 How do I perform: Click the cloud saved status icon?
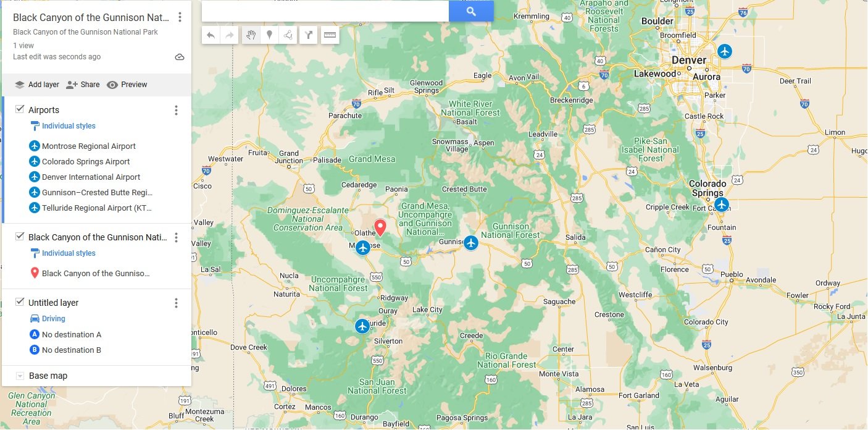[180, 57]
